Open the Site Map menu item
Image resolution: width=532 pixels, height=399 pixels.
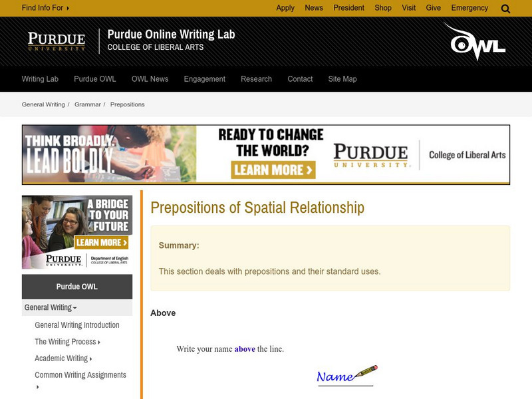(342, 79)
